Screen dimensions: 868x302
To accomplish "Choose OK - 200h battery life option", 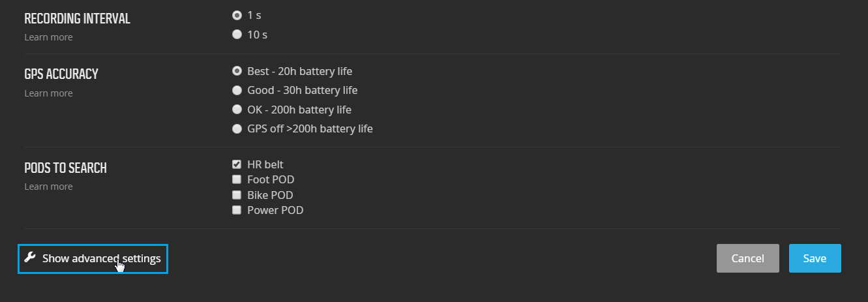I will 237,110.
